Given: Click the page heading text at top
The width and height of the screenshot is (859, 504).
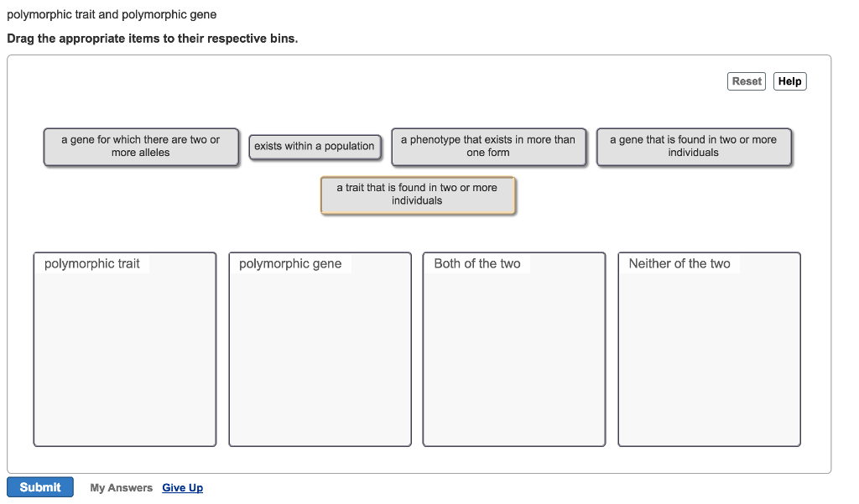Looking at the screenshot, I should tap(112, 15).
